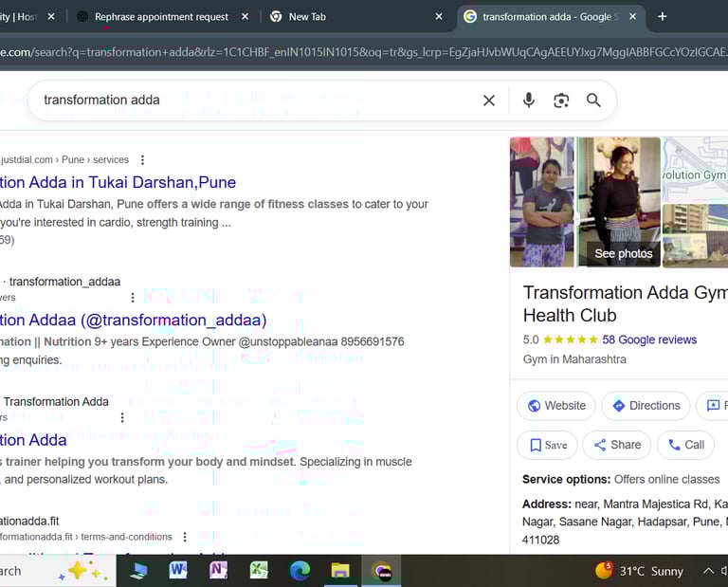Switch to Rephrase appointment request tab
Viewport: 728px width, 587px height.
pos(161,17)
